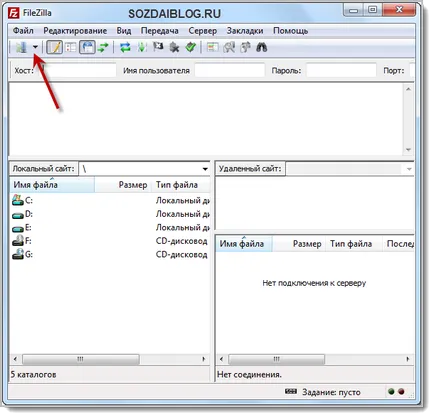
Task: Select the G: CD drive icon
Action: 18,254
